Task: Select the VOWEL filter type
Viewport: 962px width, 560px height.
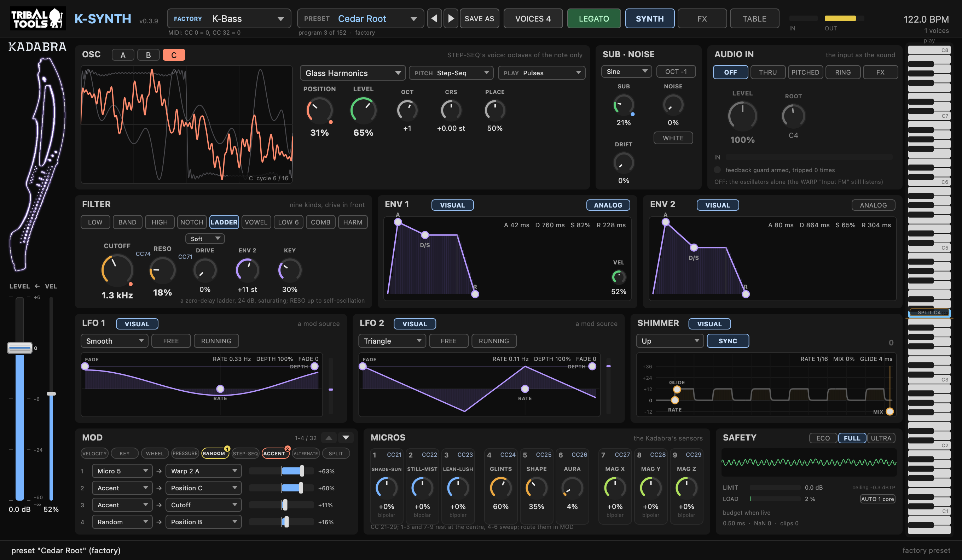Action: [x=256, y=222]
